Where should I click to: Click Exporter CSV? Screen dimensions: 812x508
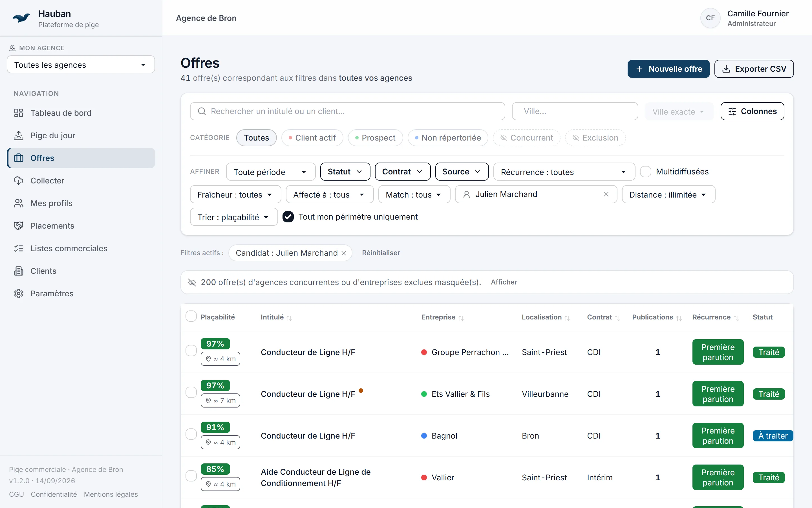pos(754,69)
